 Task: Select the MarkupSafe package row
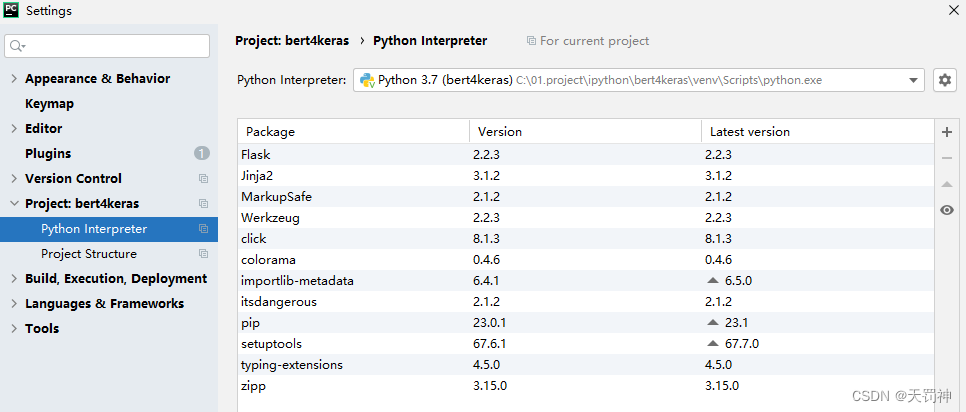click(586, 196)
